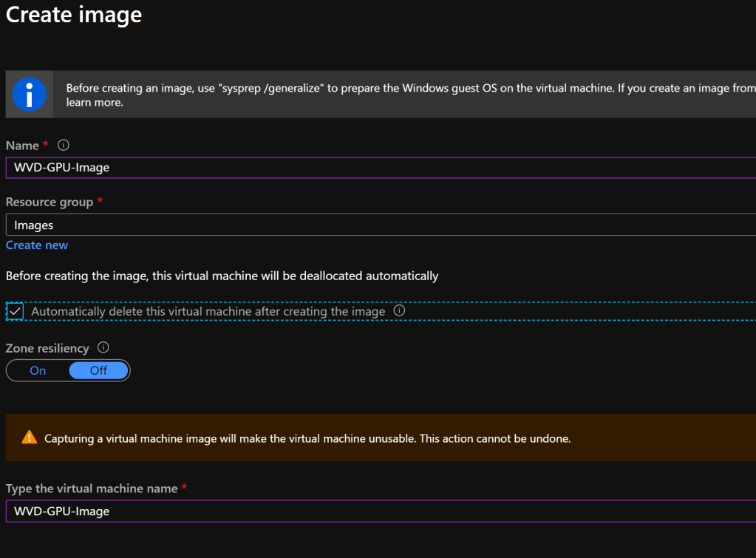
Task: Switch Zone resiliency to On
Action: 38,370
